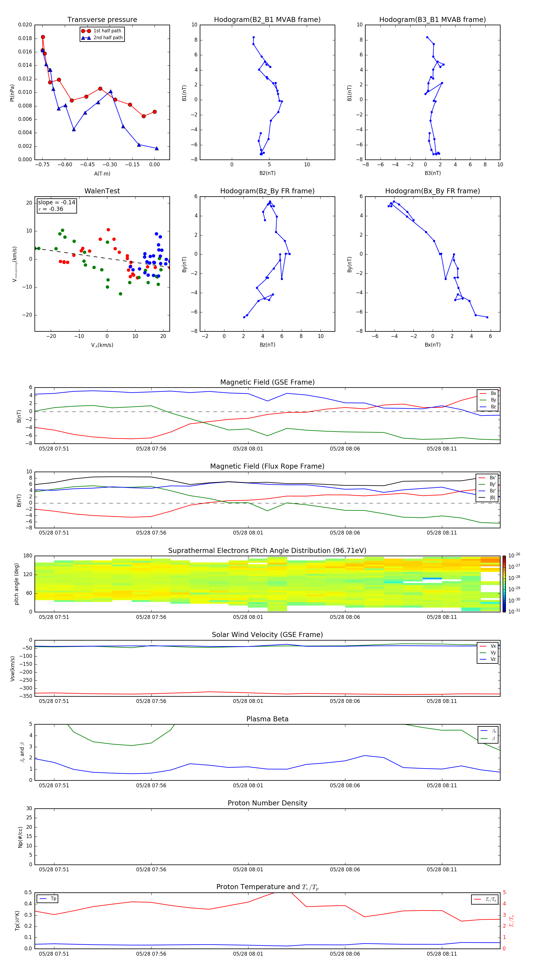Click the "Magnetic Field (GSE Frame)" title

[267, 382]
